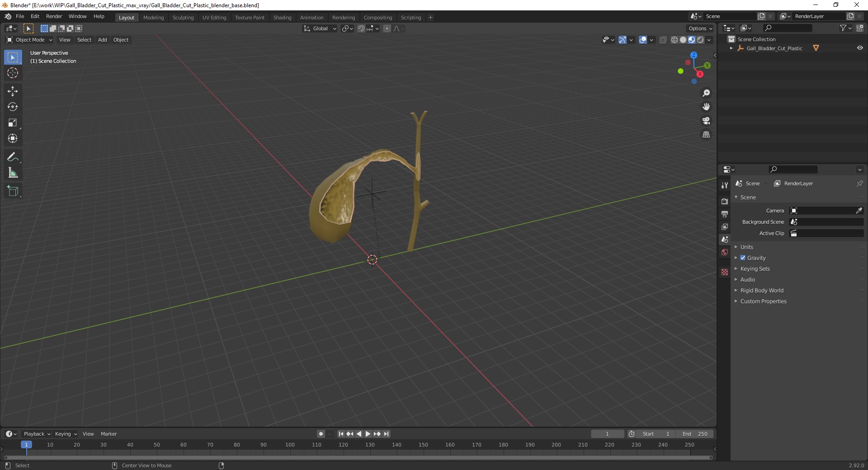Switch to rendered viewport shading

[700, 40]
